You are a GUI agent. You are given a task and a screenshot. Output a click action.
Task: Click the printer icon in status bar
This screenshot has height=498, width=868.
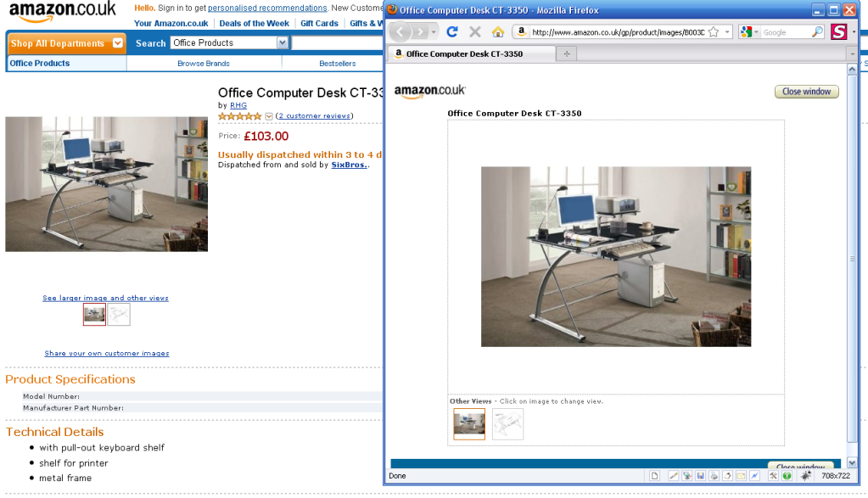(x=714, y=476)
